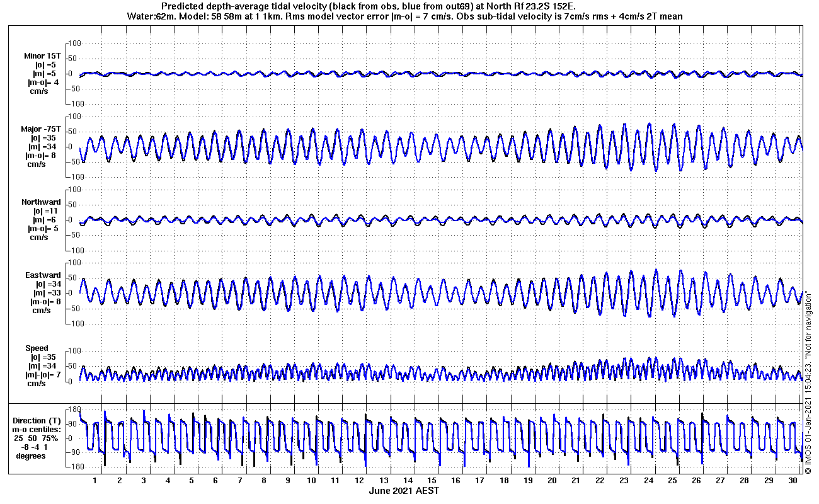819x504 pixels.
Task: Click the '|o| =11' value under Northward
Action: 45,211
